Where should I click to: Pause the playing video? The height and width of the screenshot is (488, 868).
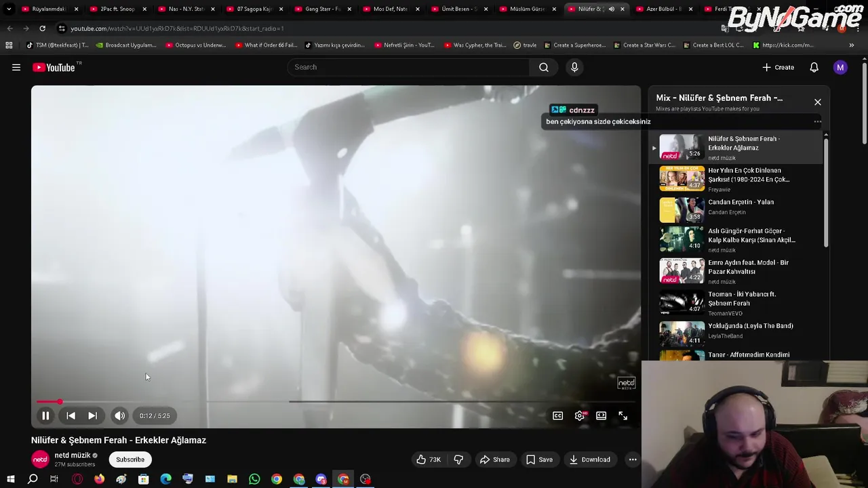point(45,415)
